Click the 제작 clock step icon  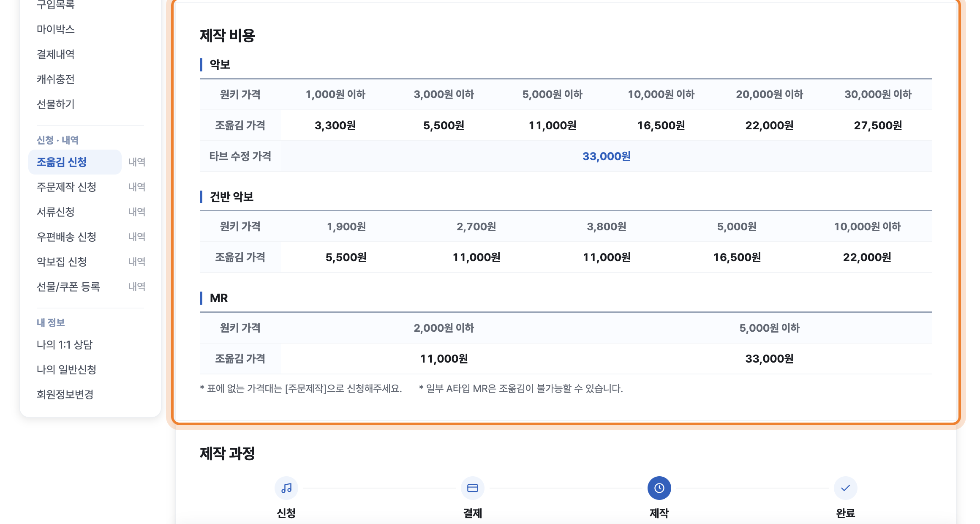[x=659, y=488]
